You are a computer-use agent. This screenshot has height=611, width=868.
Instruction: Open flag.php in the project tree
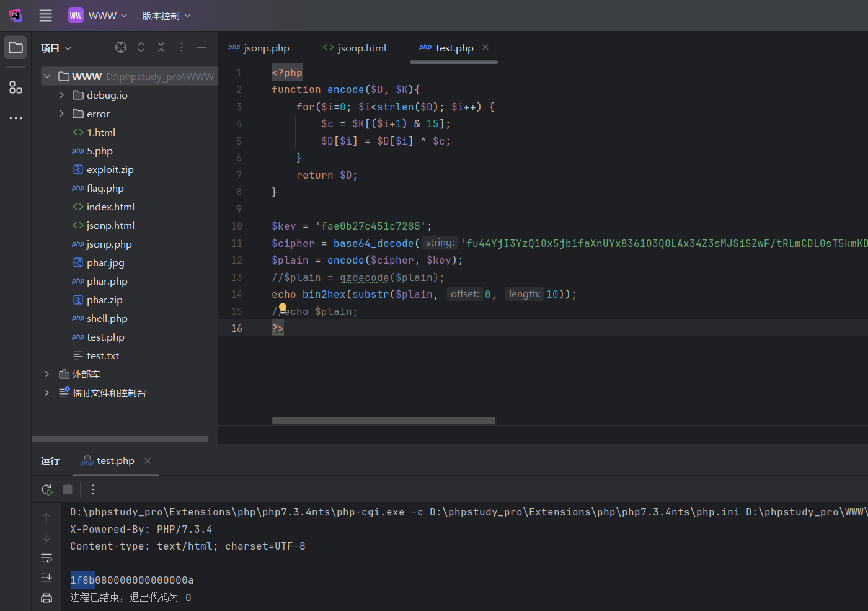pos(105,188)
